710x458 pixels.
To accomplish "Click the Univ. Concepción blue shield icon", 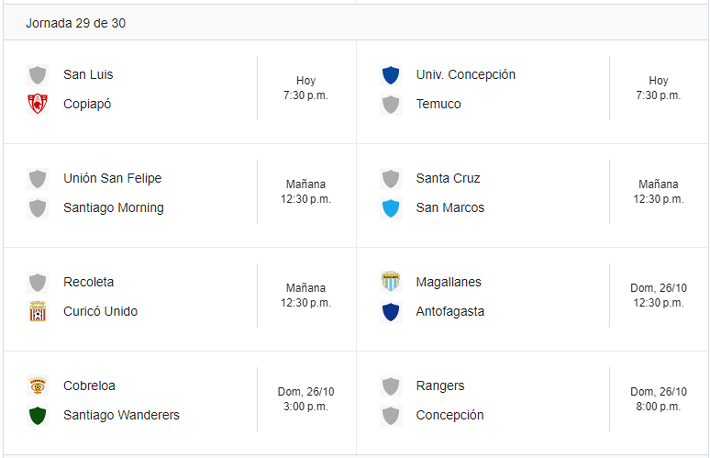I will click(x=391, y=75).
